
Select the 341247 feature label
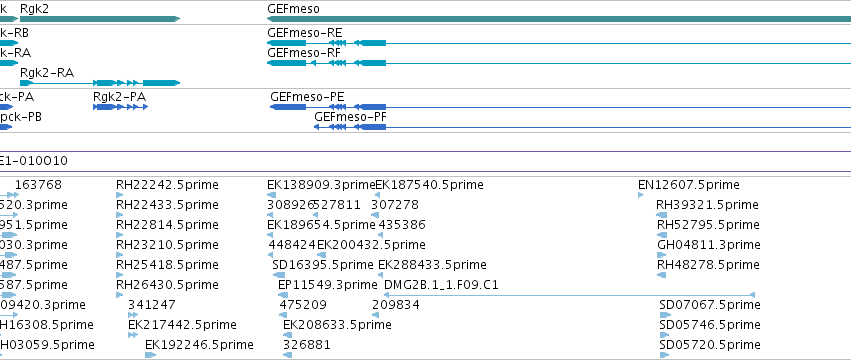[152, 305]
